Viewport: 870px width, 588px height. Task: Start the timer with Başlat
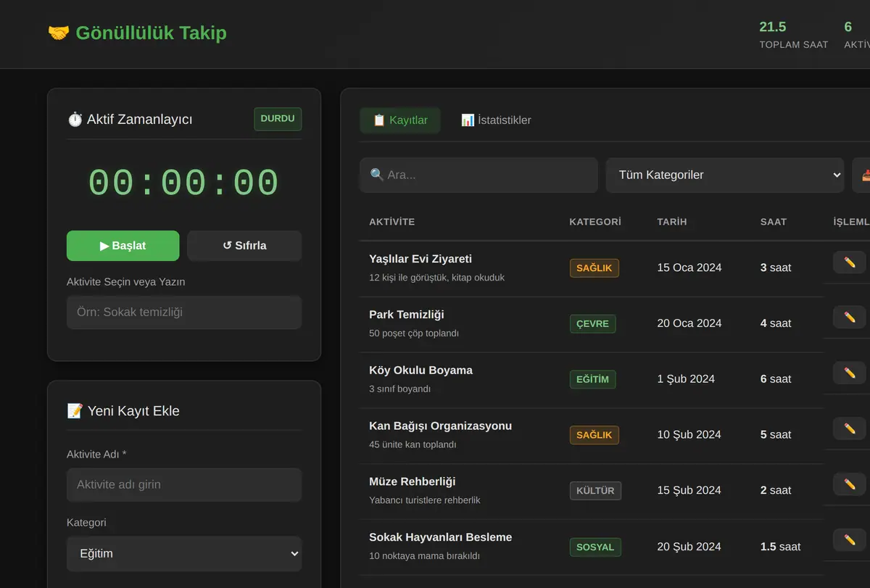(123, 246)
